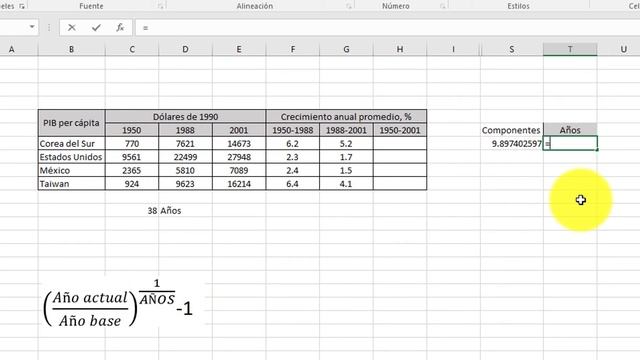Select the 'Corea del Sur' cell
Screen dimensions: 640x360
(71, 144)
